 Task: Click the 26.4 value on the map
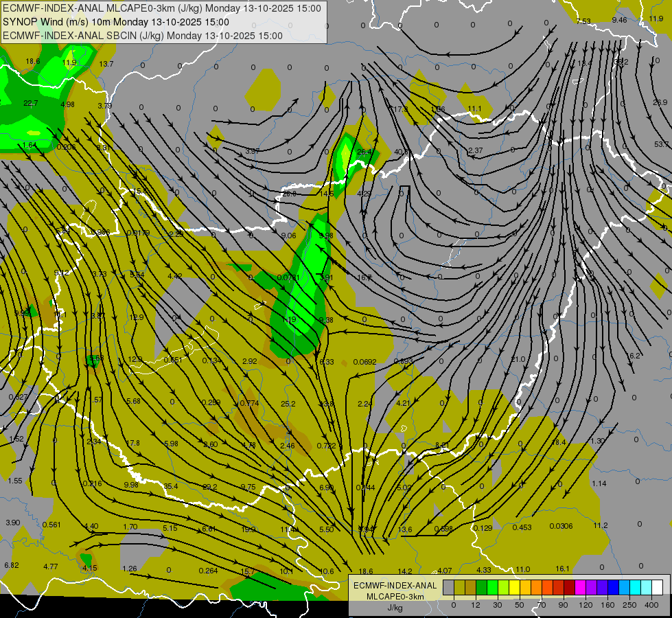point(365,152)
